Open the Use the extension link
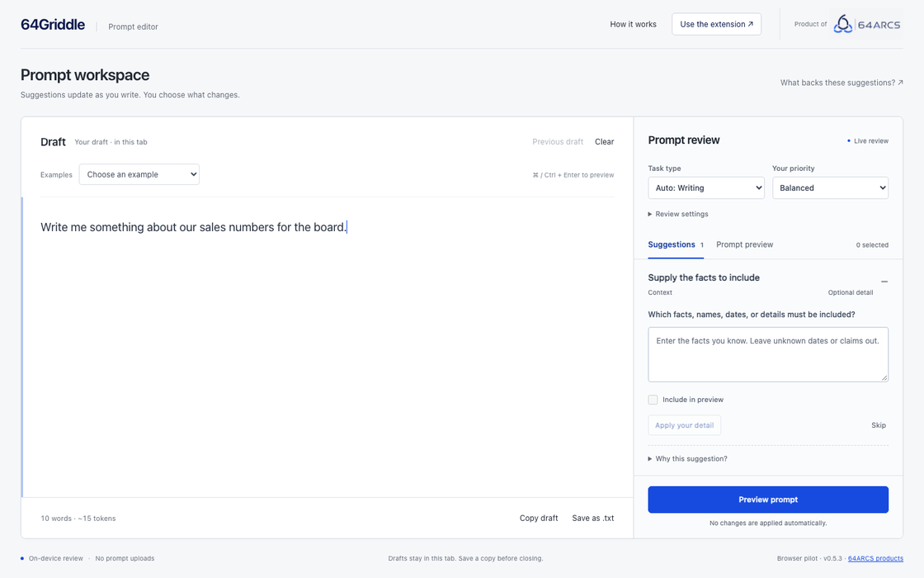The image size is (924, 578). click(x=717, y=24)
